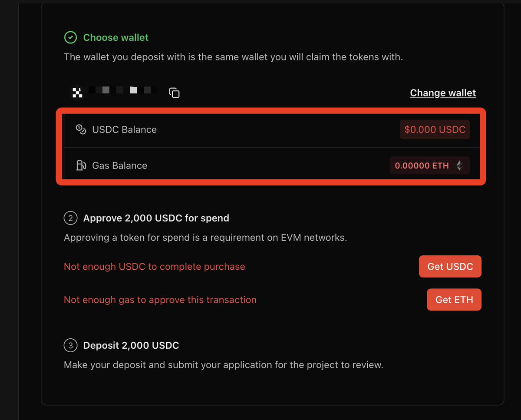Copy the wallet address with copy icon
This screenshot has width=521, height=420.
click(174, 93)
